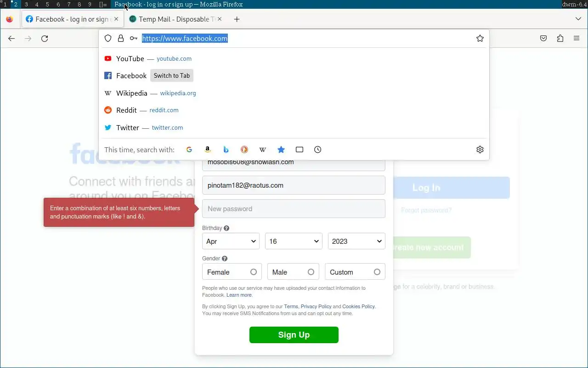Select the Wikipedia suggestion in dropdown
Image resolution: width=588 pixels, height=368 pixels.
[x=294, y=93]
